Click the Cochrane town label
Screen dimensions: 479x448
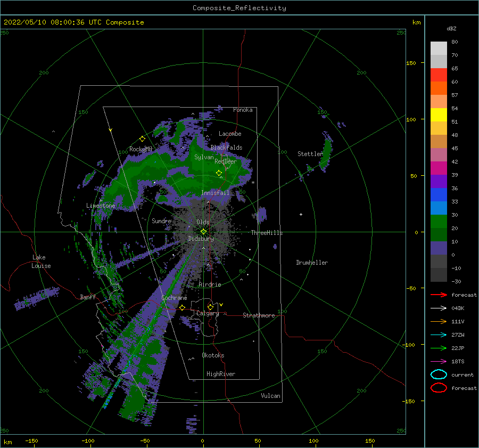click(x=174, y=298)
